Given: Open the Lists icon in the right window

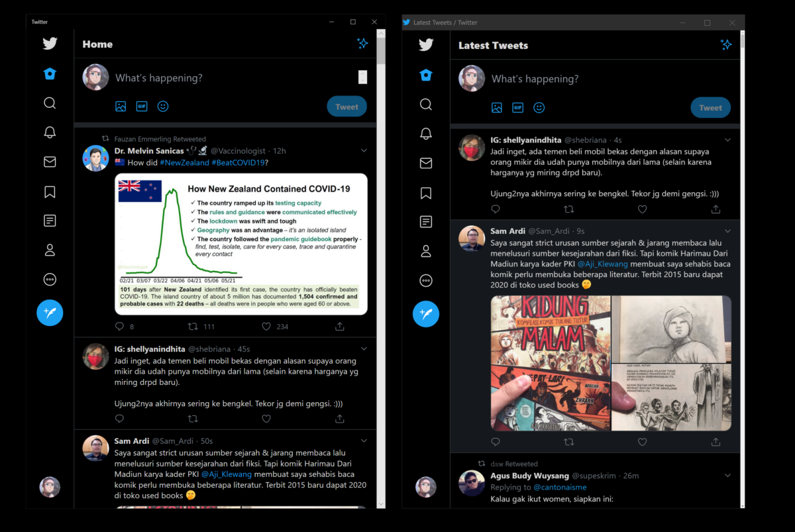Looking at the screenshot, I should click(x=426, y=221).
